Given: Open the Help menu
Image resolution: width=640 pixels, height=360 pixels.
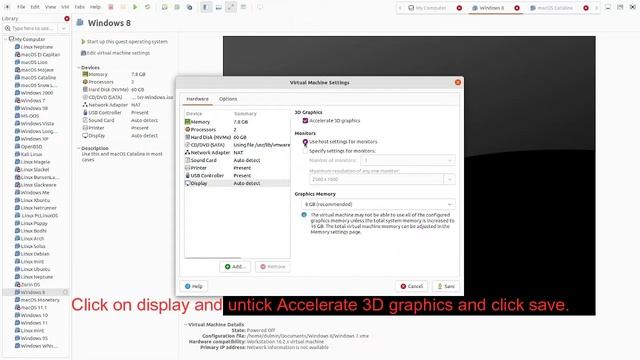Looking at the screenshot, I should pyautogui.click(x=95, y=7).
